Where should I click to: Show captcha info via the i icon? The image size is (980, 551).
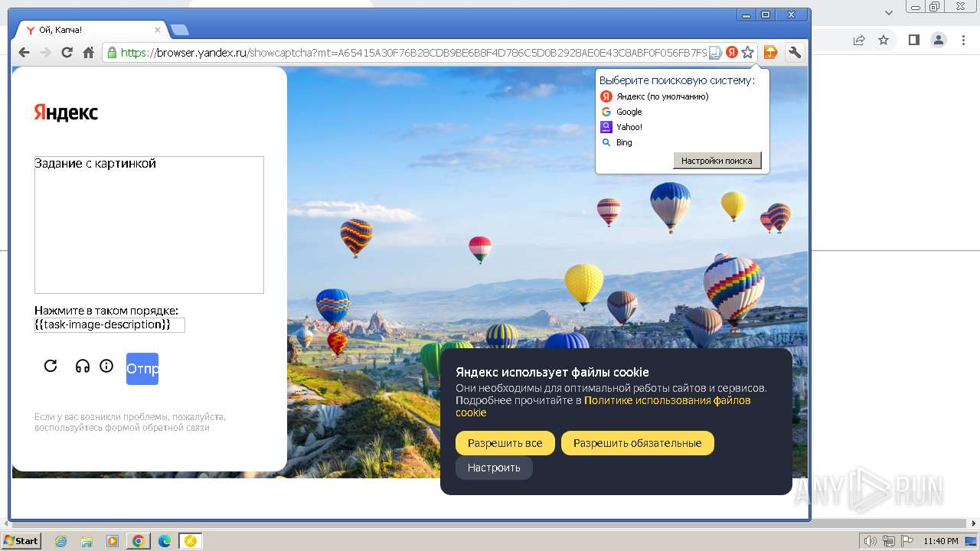tap(106, 366)
